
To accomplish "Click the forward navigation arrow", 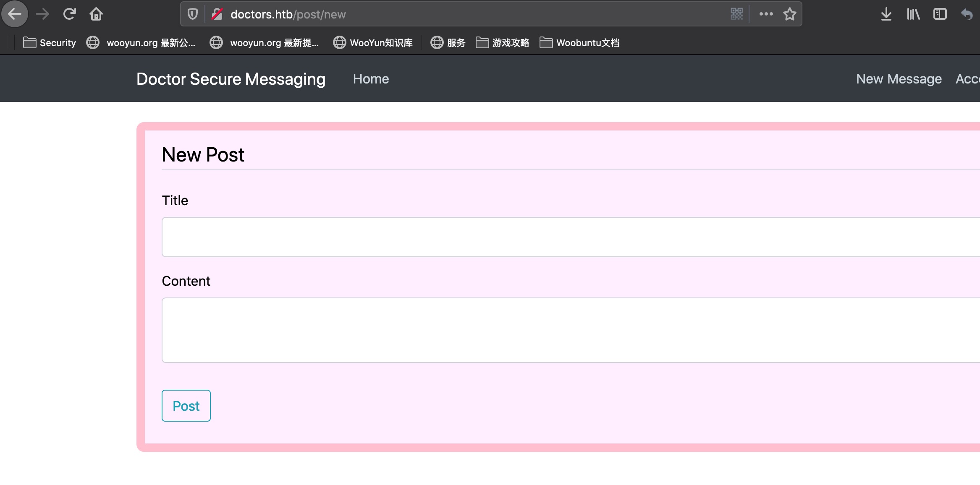I will [42, 14].
